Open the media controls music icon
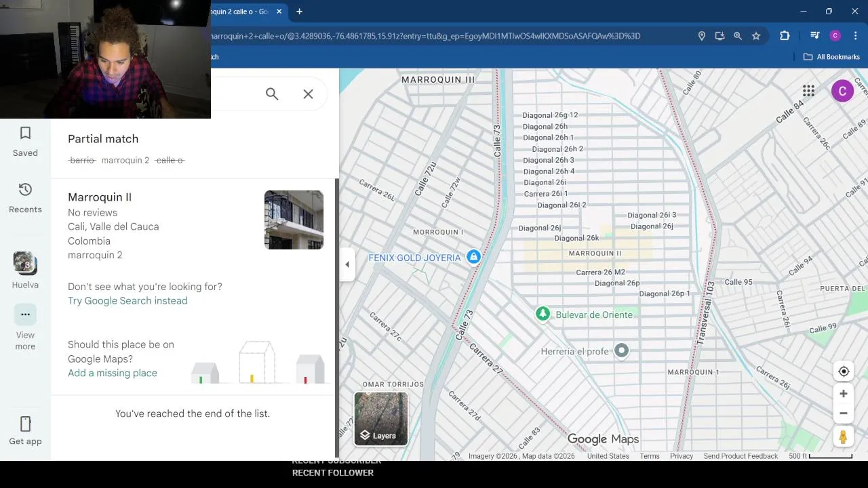Viewport: 868px width, 488px height. (x=815, y=36)
